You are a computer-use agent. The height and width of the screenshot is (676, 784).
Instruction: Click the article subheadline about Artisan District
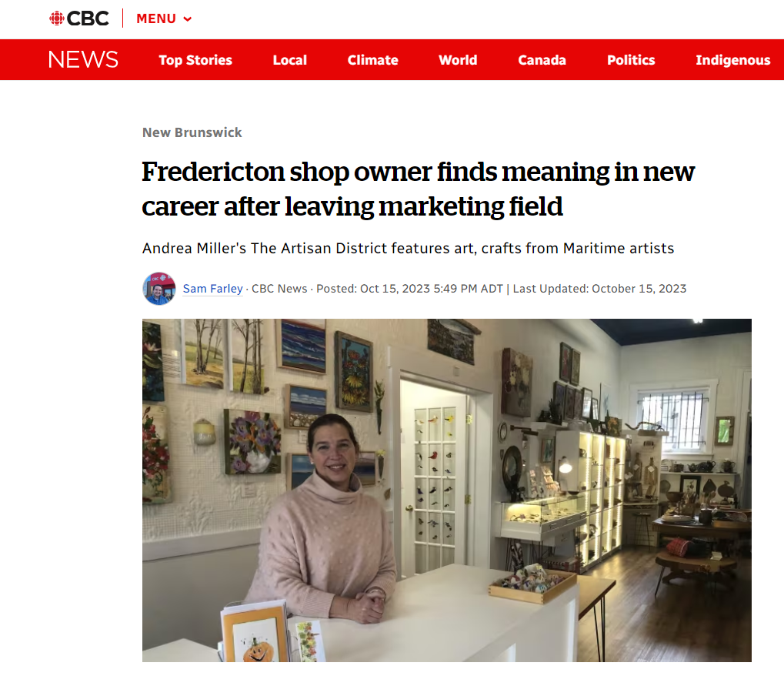pyautogui.click(x=408, y=248)
